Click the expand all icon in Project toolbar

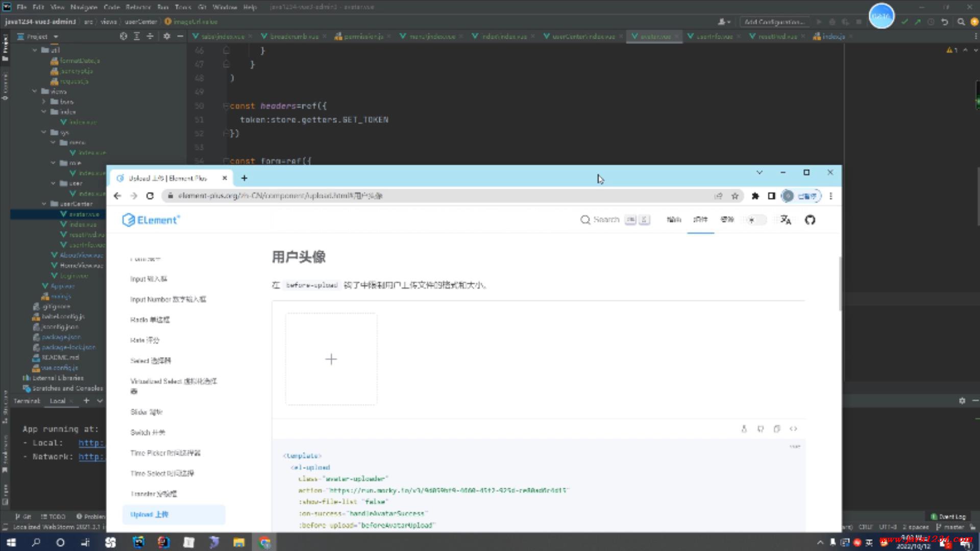coord(137,36)
